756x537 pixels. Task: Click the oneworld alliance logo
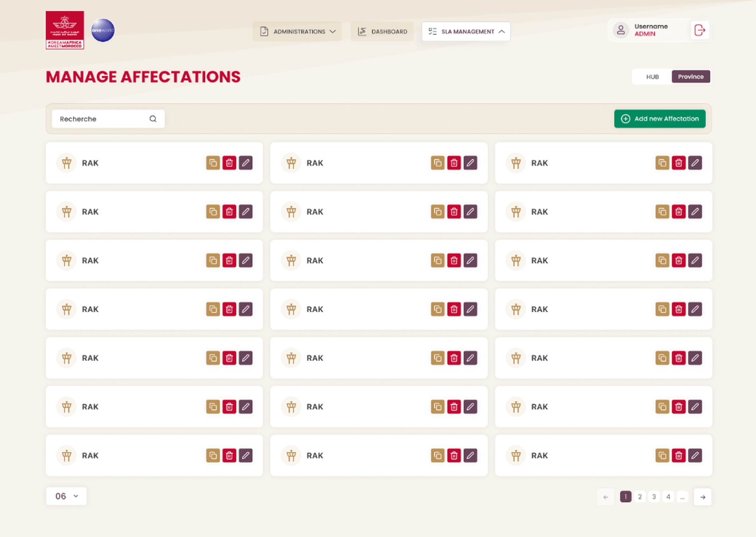[103, 30]
